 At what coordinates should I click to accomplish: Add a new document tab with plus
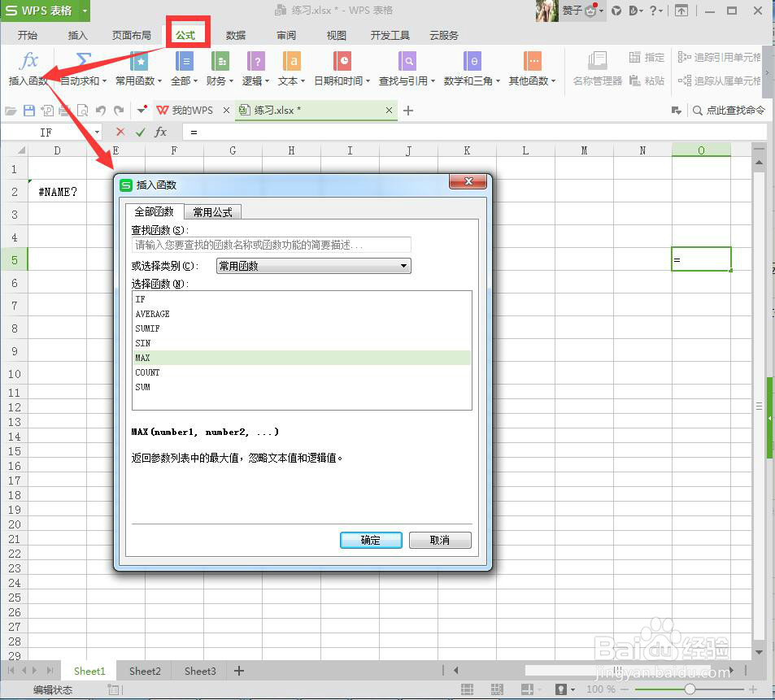[407, 111]
